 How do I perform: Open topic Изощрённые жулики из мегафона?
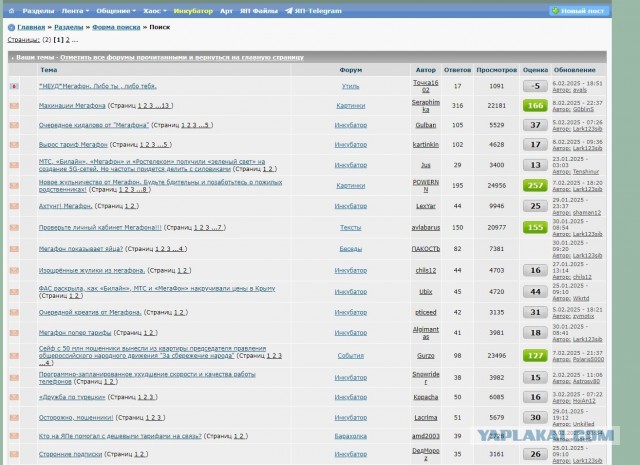tap(92, 270)
